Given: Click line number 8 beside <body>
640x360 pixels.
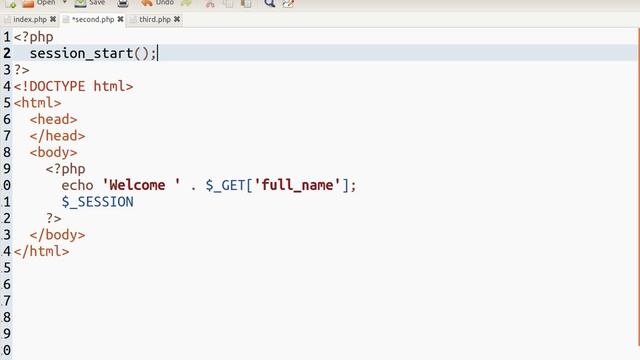Looking at the screenshot, I should click(x=7, y=152).
